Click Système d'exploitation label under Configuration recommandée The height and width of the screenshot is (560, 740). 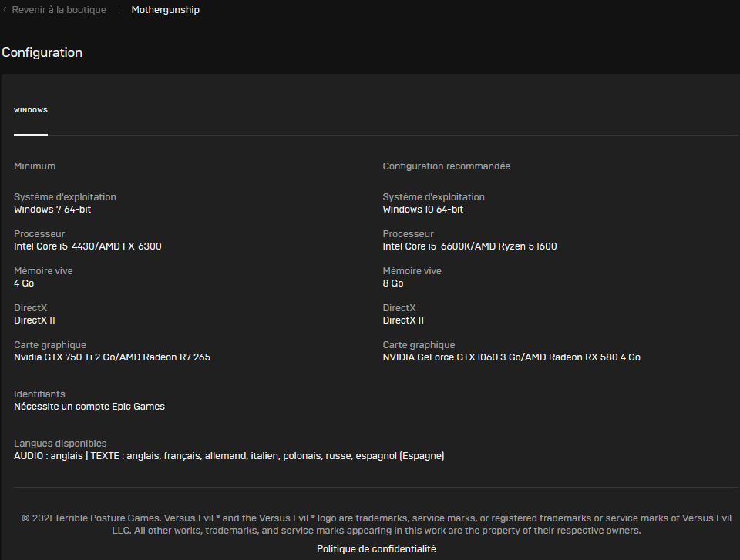pyautogui.click(x=434, y=197)
